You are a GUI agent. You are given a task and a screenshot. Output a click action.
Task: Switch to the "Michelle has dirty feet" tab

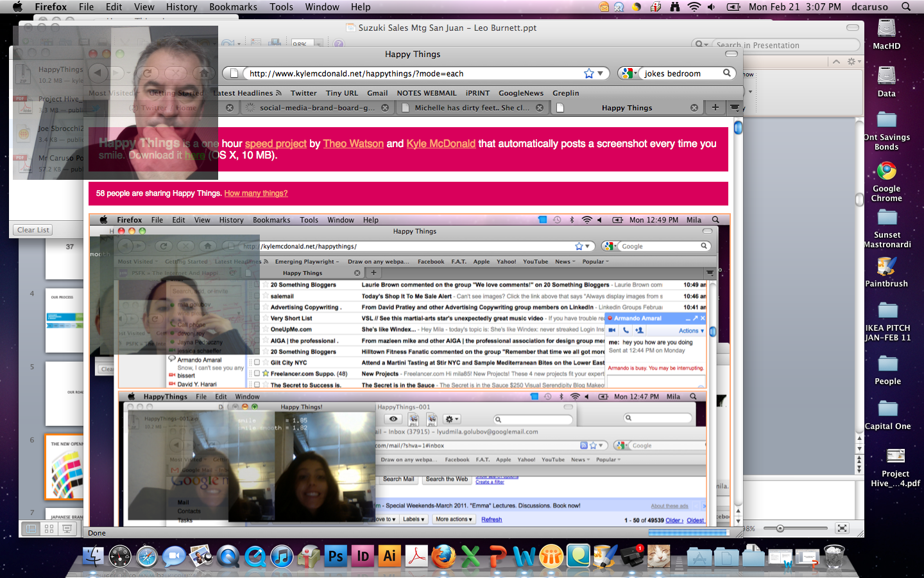pyautogui.click(x=472, y=108)
